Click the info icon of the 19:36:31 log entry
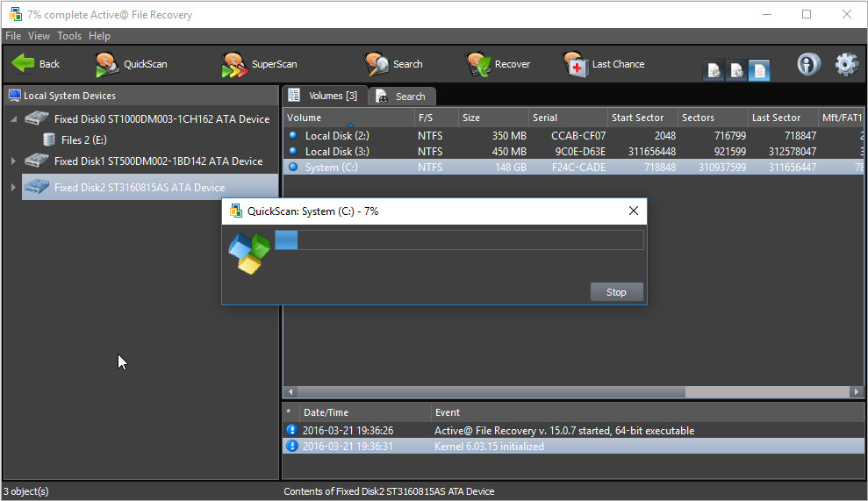Image resolution: width=868 pixels, height=501 pixels. point(291,447)
